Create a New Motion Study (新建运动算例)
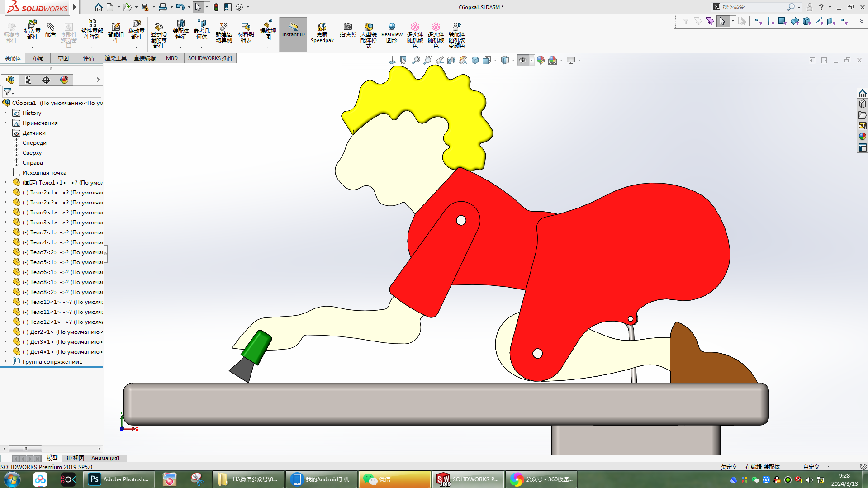The height and width of the screenshot is (488, 868). point(223,32)
